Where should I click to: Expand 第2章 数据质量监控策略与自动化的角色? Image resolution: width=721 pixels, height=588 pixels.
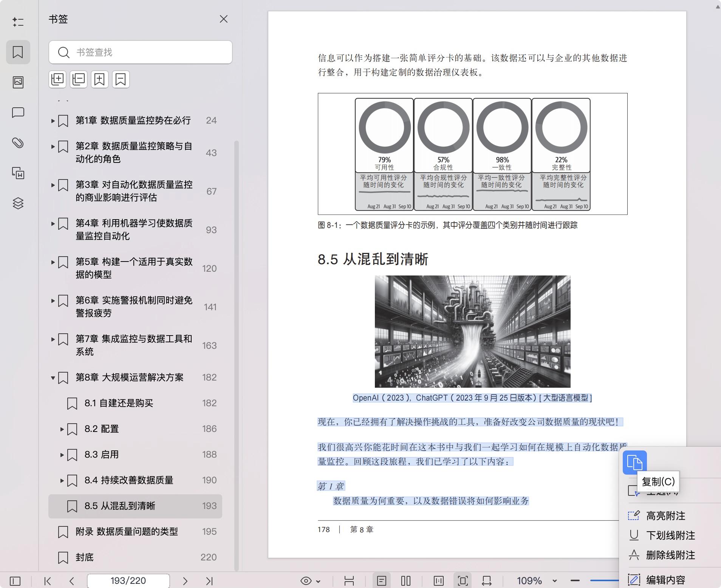53,146
